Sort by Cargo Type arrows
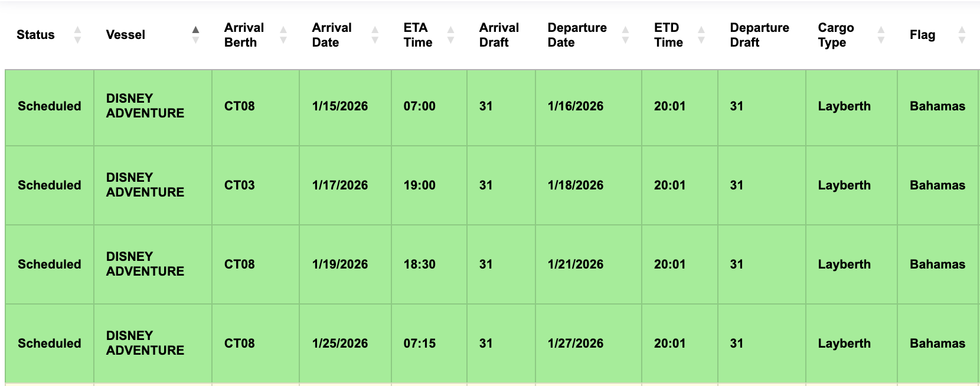This screenshot has width=980, height=386. point(881,35)
